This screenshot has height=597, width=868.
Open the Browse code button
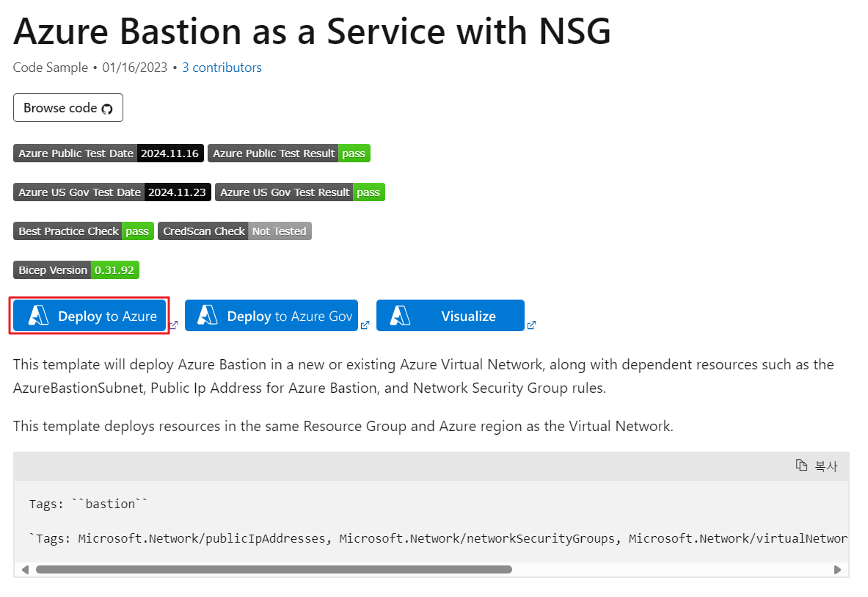(68, 107)
